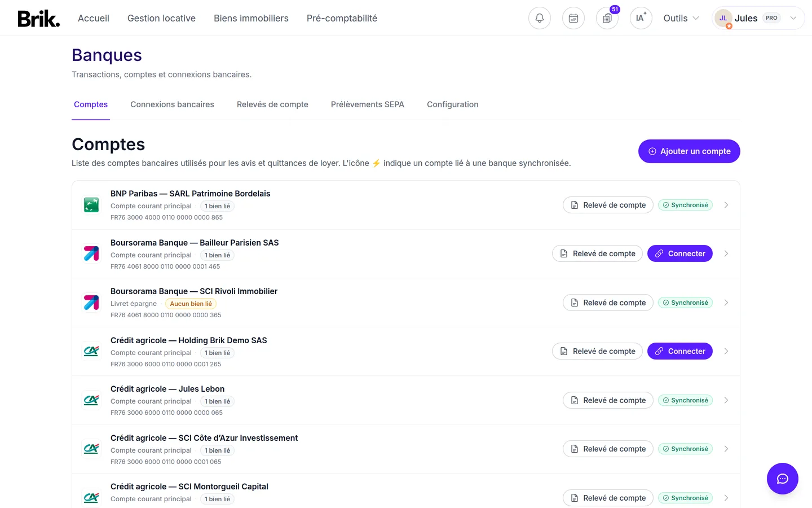The height and width of the screenshot is (508, 812).
Task: Switch to Configuration tab
Action: click(452, 104)
